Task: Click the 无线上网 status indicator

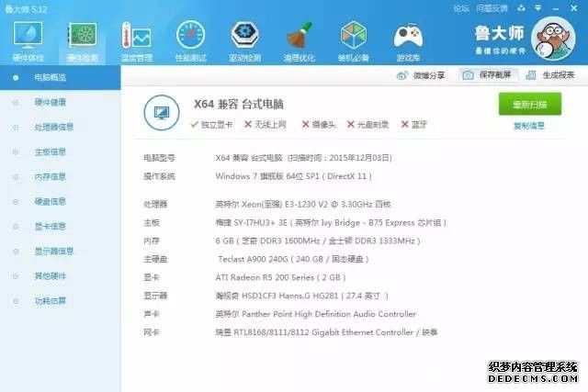Action: coord(266,125)
